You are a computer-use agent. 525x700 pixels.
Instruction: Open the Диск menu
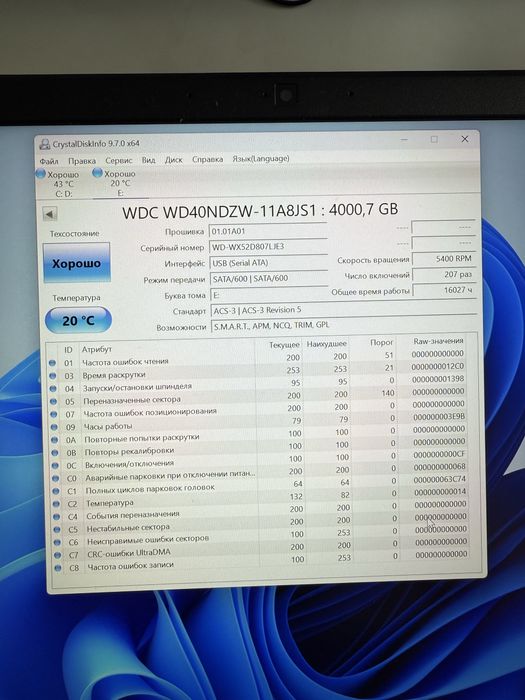pos(174,160)
